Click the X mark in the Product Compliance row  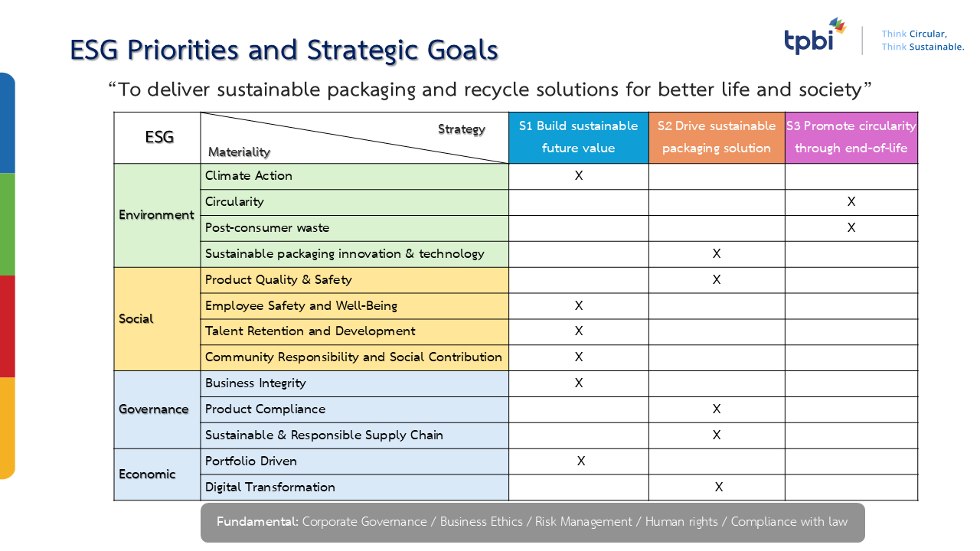click(717, 409)
